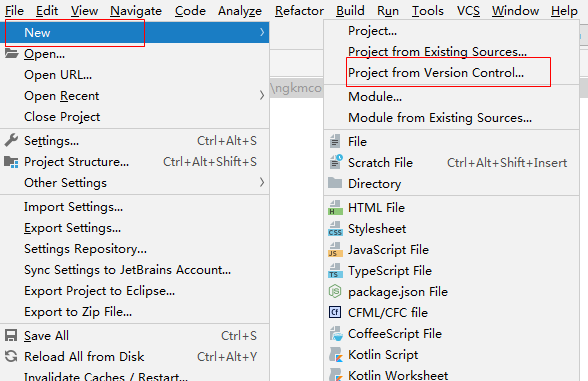
Task: Open the Refactor menu
Action: coord(299,10)
